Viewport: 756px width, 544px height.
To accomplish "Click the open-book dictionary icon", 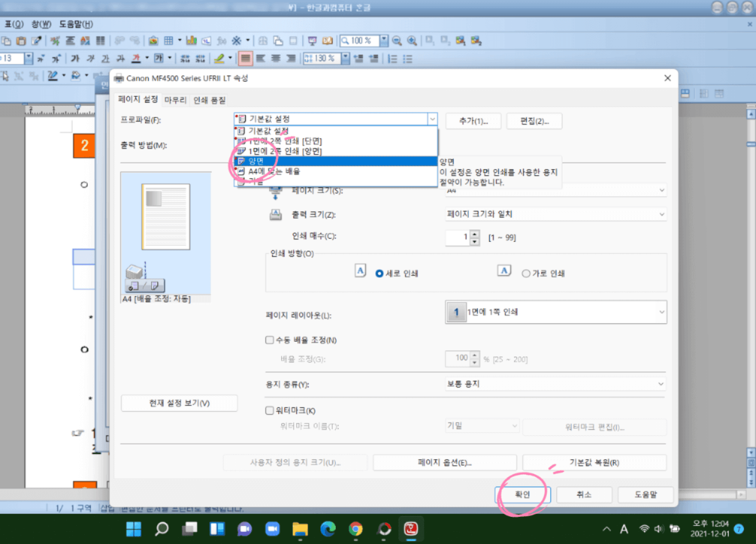I will [328, 41].
